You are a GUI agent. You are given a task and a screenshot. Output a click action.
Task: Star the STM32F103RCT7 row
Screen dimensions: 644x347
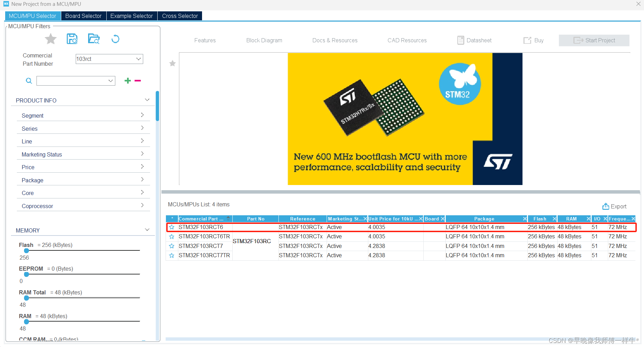click(x=172, y=246)
